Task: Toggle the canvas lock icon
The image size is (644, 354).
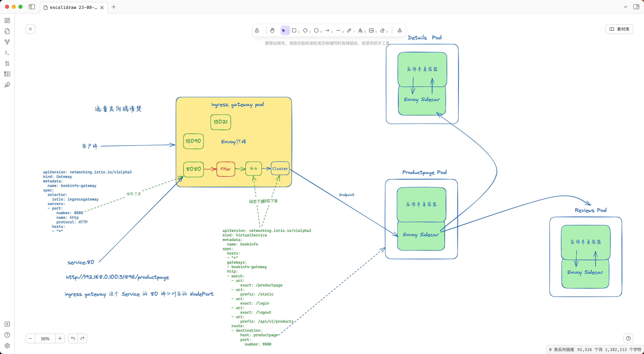Action: click(x=257, y=31)
